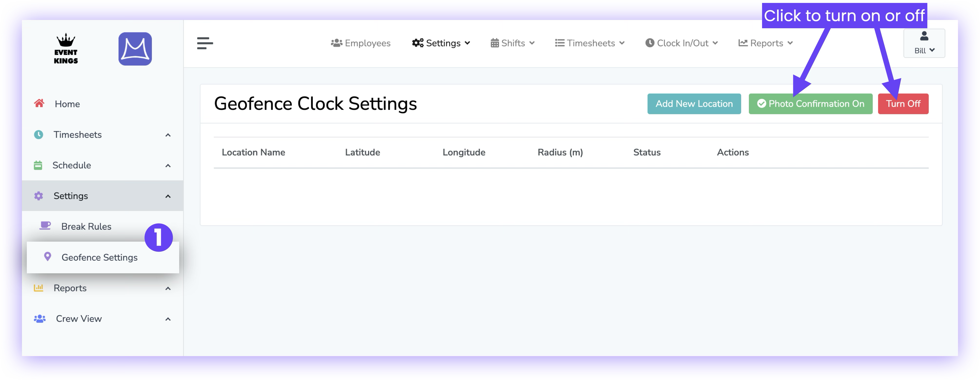Click the yellow Reports chart icon in sidebar
Screen dimensions: 980x380
pyautogui.click(x=39, y=288)
